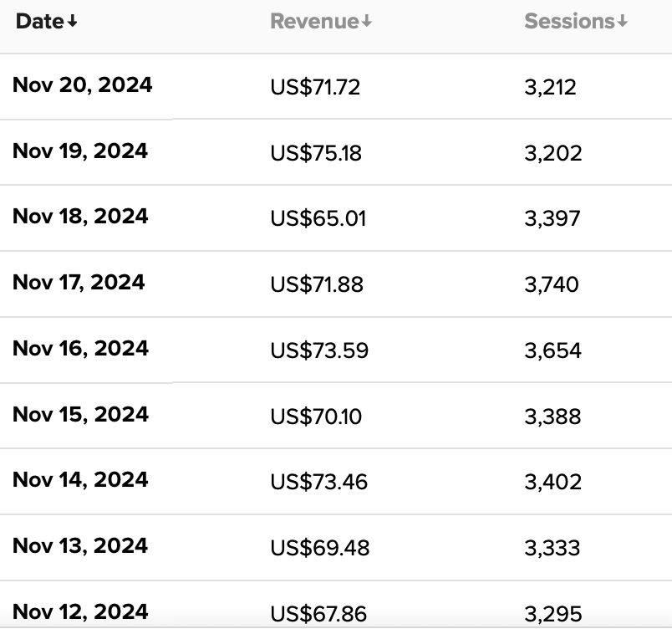This screenshot has height=629, width=672.
Task: Select the Nov 15, 2024 date cell
Action: click(80, 414)
